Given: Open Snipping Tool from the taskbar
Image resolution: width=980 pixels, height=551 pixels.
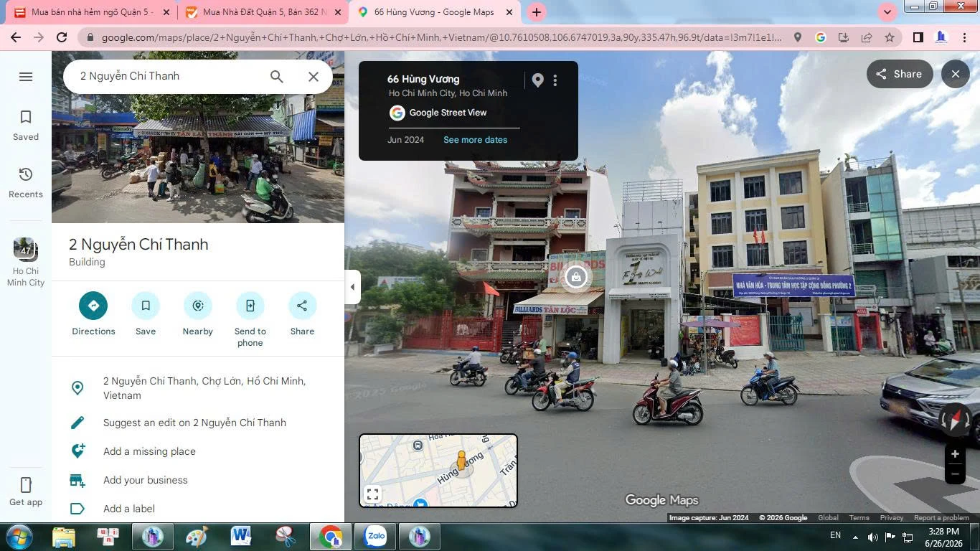Looking at the screenshot, I should [286, 537].
